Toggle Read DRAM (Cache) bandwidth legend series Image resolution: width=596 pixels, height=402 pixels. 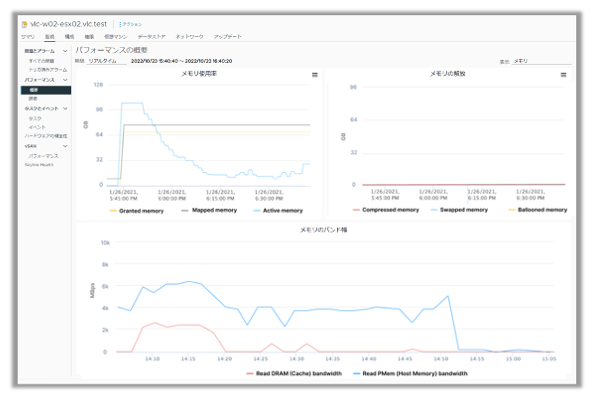click(x=294, y=374)
